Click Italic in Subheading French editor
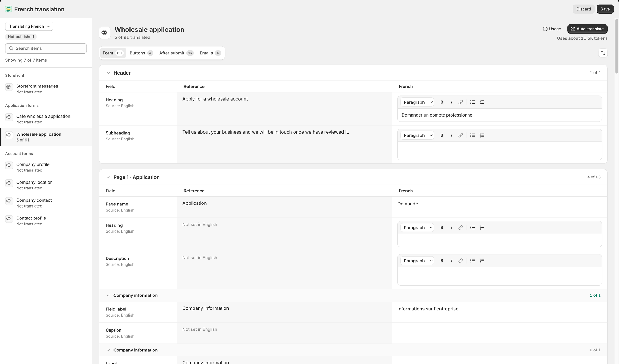Viewport: 619px width, 364px height. 451,135
